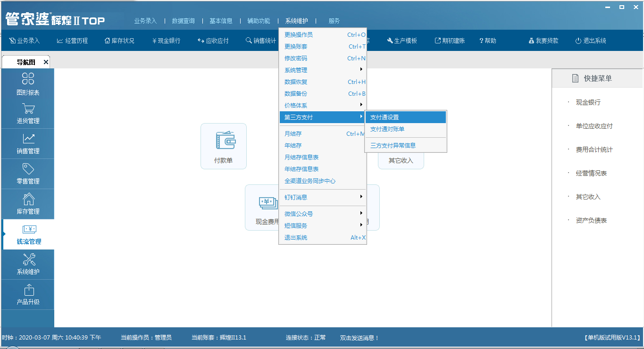This screenshot has width=644, height=349.
Task: Open the 销售管理 chart icon
Action: click(x=28, y=139)
